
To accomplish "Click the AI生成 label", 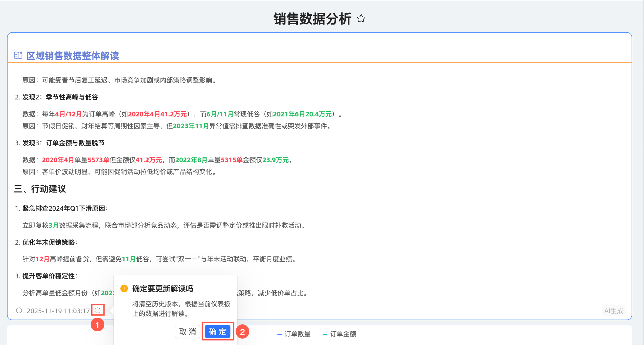I will [613, 311].
